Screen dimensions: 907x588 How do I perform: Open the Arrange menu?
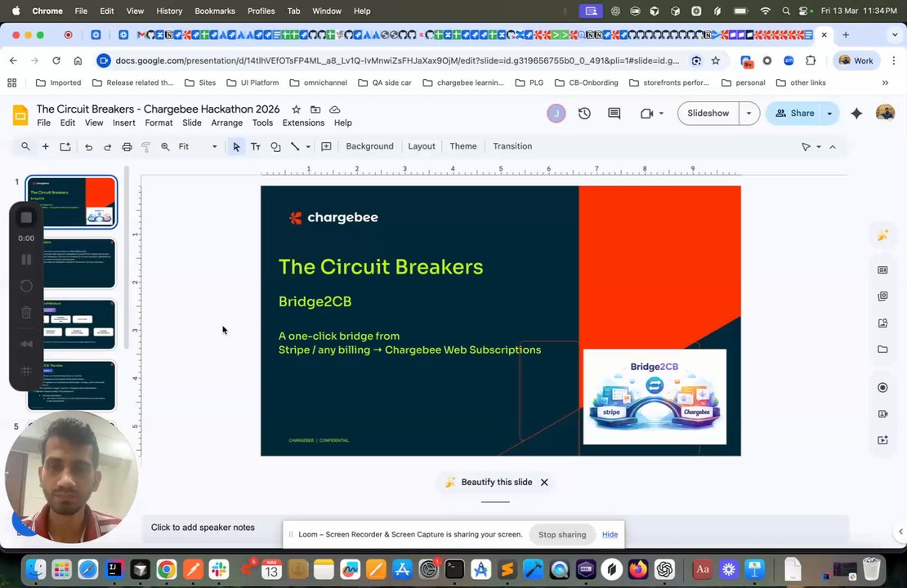pyautogui.click(x=227, y=122)
